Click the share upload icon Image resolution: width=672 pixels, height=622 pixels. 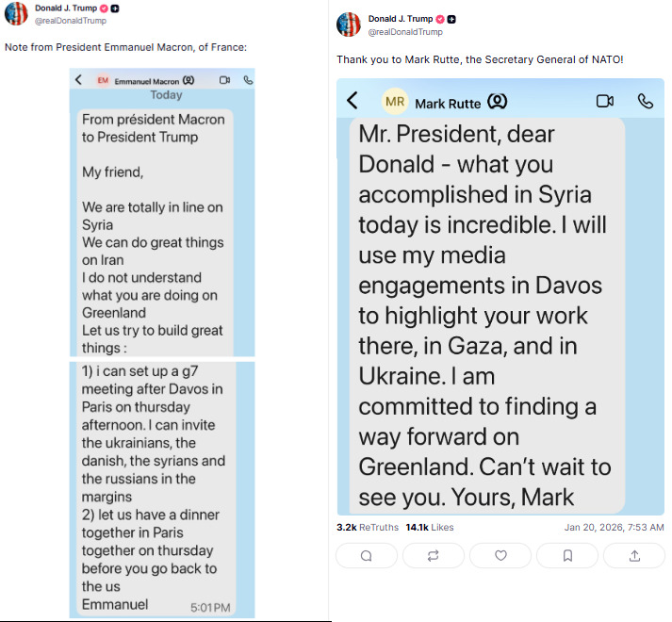coord(634,556)
